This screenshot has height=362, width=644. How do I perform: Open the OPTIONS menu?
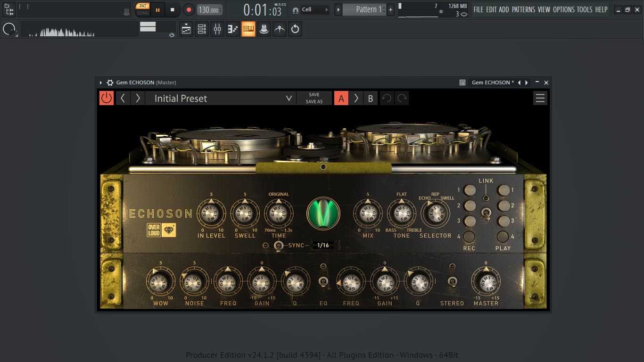(563, 9)
